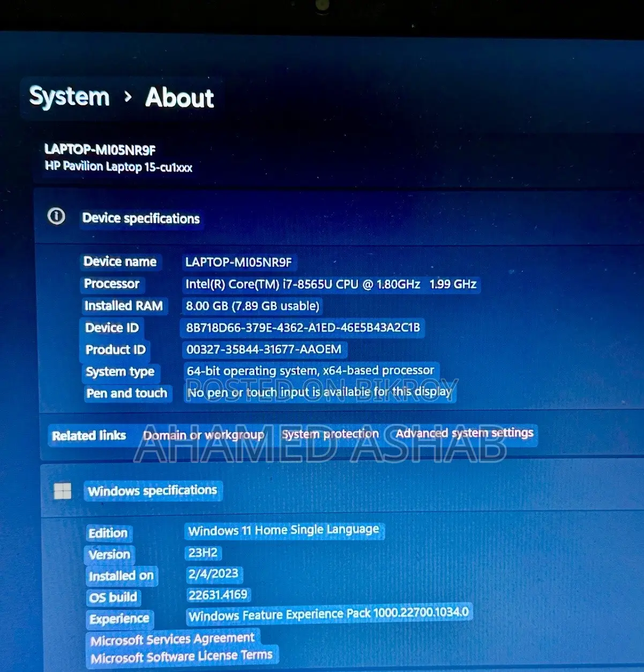Click the Related links label
The height and width of the screenshot is (672, 644).
click(x=89, y=436)
